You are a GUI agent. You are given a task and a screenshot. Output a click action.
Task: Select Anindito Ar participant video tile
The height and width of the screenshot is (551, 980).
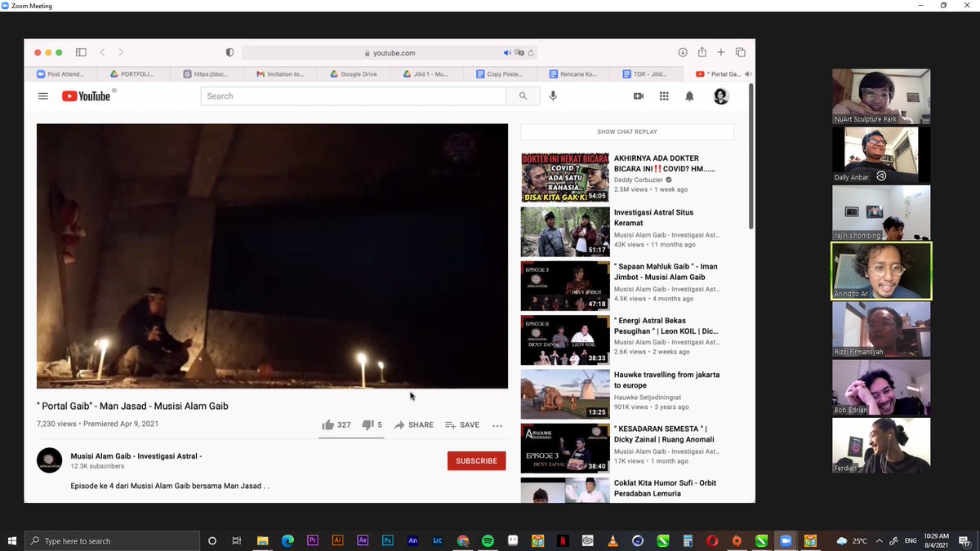point(881,271)
